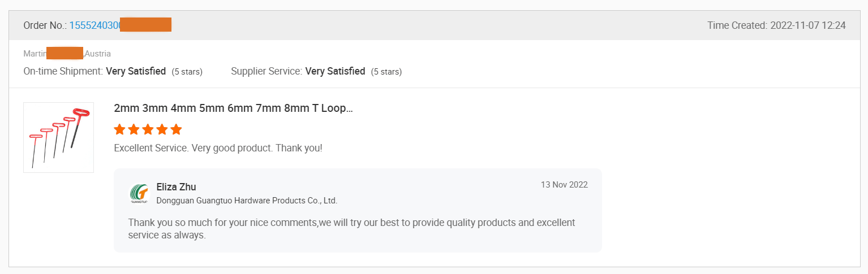Click the supplier rep name Eliza Zhu
This screenshot has width=868, height=274.
click(176, 187)
